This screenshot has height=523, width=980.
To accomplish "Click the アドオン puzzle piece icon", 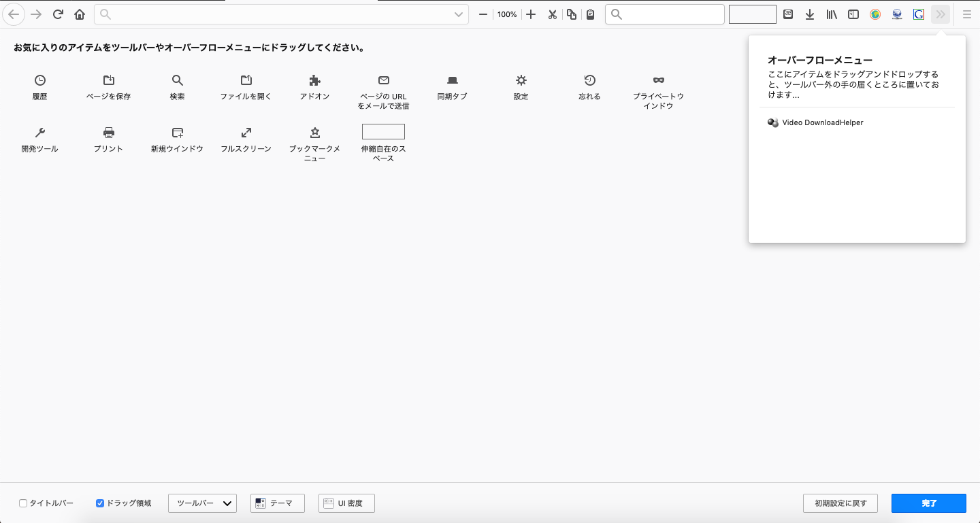I will tap(314, 80).
